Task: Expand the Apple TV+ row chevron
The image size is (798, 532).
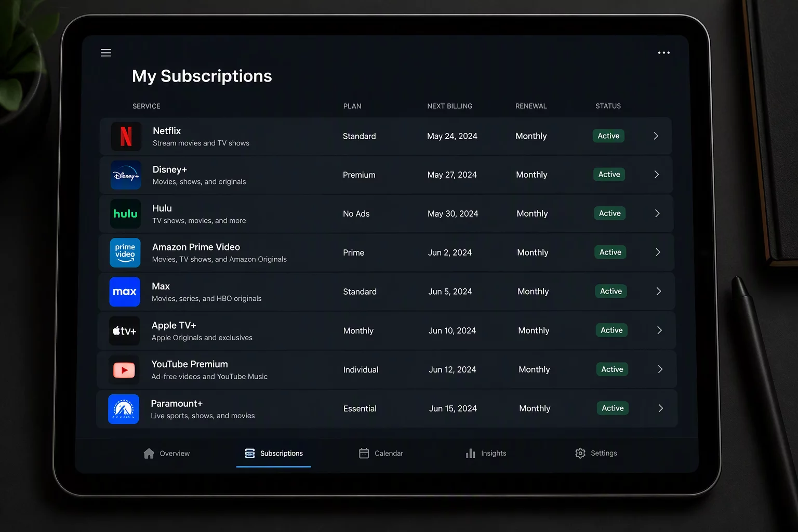Action: point(659,330)
